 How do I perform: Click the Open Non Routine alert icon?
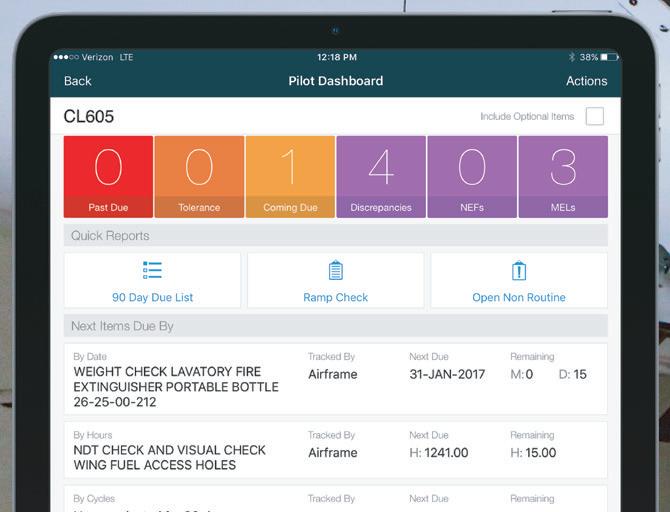(519, 270)
